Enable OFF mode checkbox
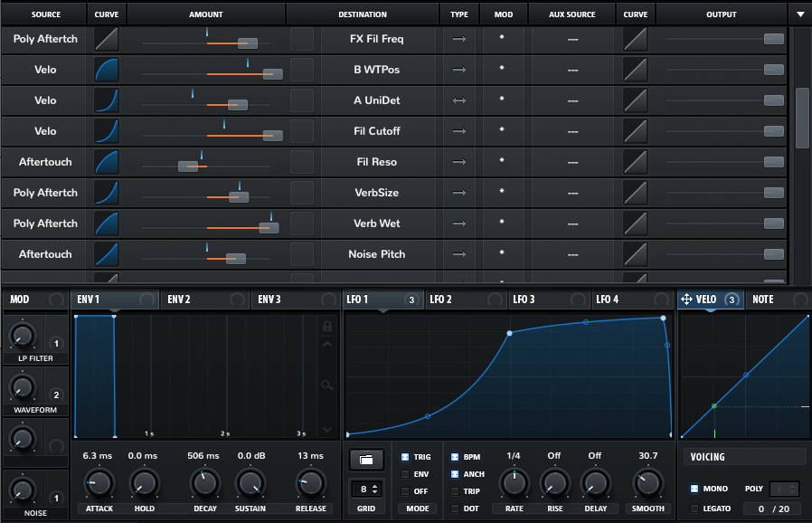 click(405, 490)
